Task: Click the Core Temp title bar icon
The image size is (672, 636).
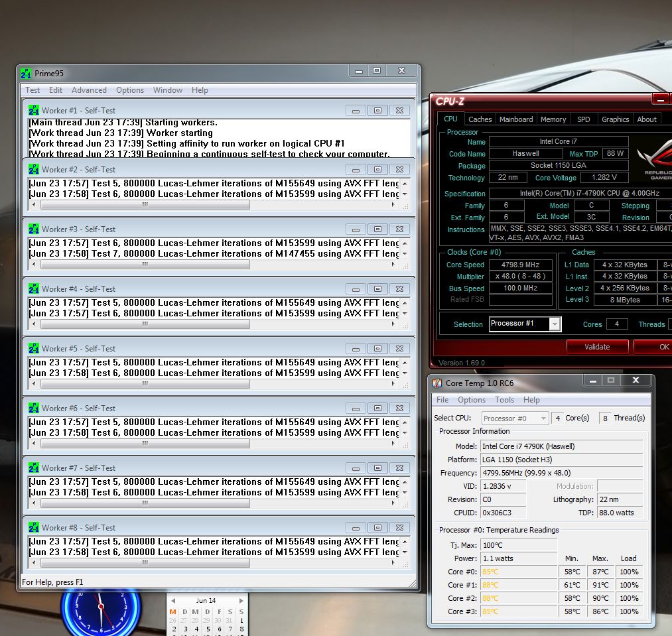Action: 437,383
